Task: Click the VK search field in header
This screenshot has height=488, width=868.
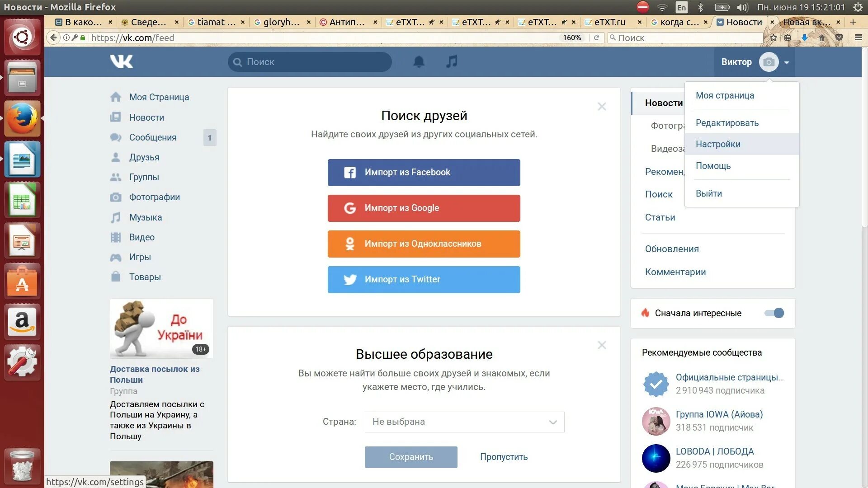Action: click(x=310, y=62)
